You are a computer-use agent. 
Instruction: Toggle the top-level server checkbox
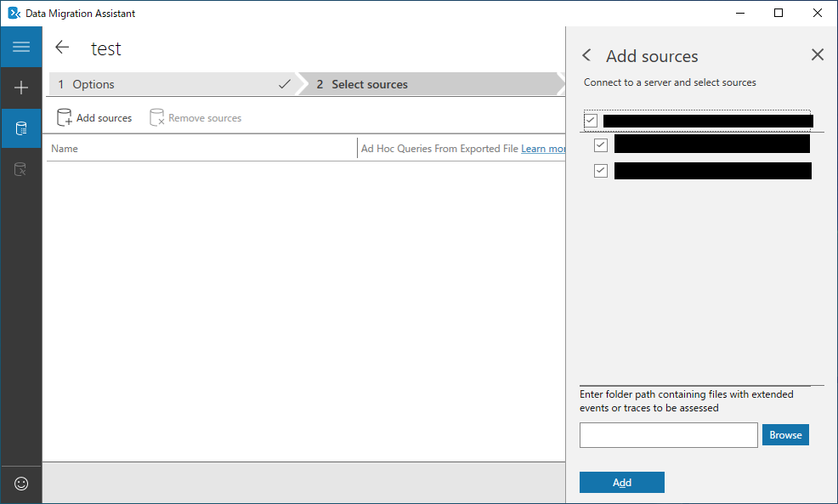pyautogui.click(x=591, y=120)
